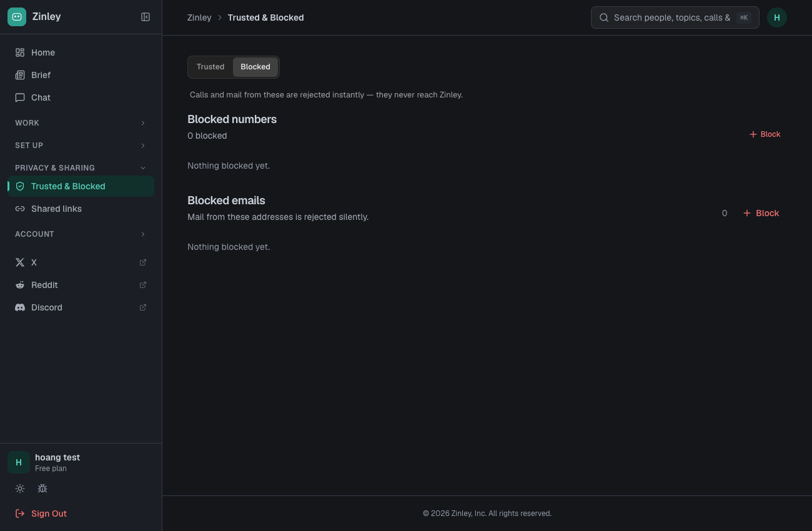Collapse the PRIVACY & SHARING section
Screen dimensions: 812x531
pyautogui.click(x=81, y=168)
